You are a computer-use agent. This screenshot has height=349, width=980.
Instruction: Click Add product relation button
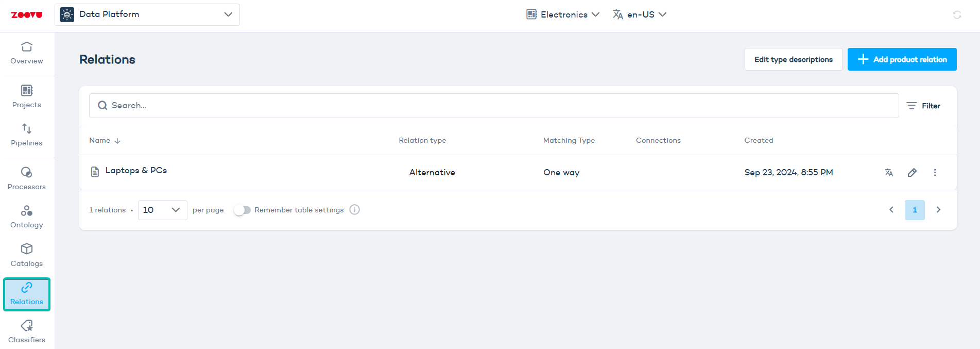[902, 59]
